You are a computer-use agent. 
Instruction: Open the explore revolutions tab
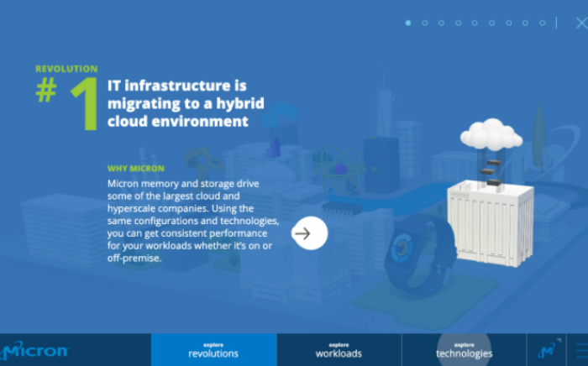[x=213, y=350]
